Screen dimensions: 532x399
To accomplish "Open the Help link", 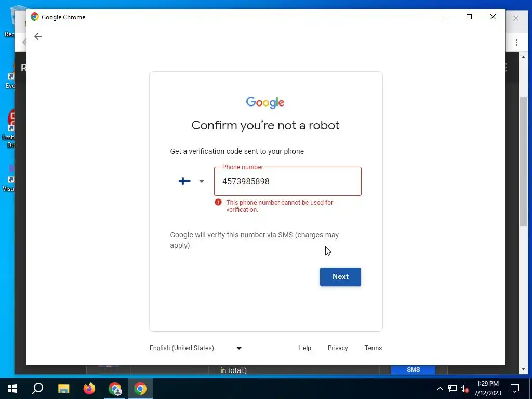I will click(x=304, y=348).
